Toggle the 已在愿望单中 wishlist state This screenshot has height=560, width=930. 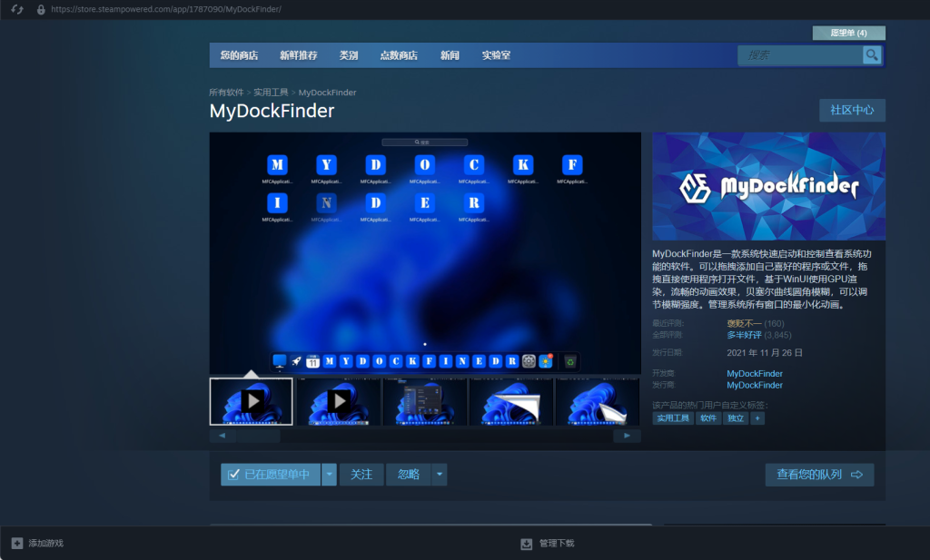click(x=270, y=474)
